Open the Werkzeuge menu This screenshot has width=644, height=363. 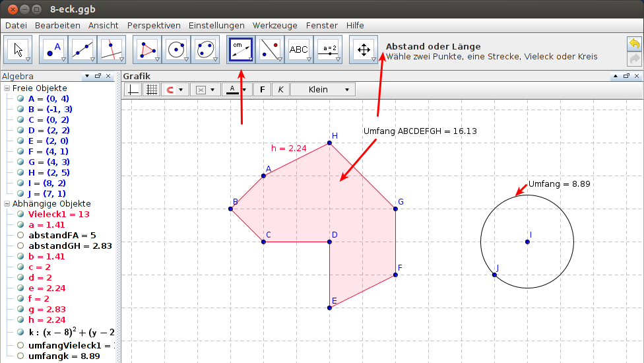click(275, 25)
